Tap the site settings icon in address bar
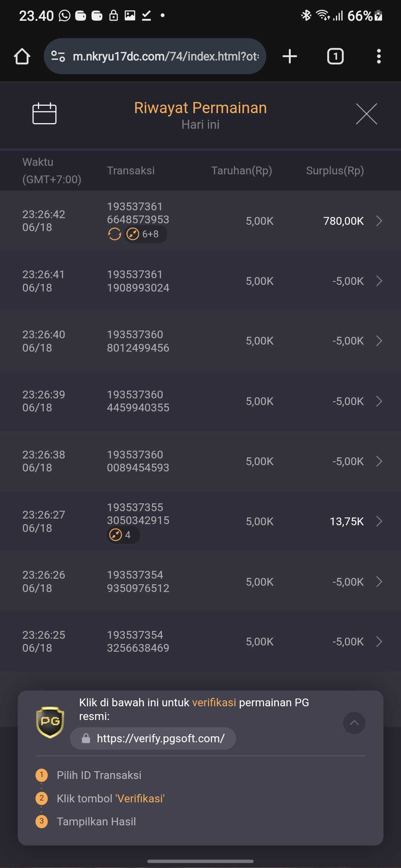 click(58, 56)
